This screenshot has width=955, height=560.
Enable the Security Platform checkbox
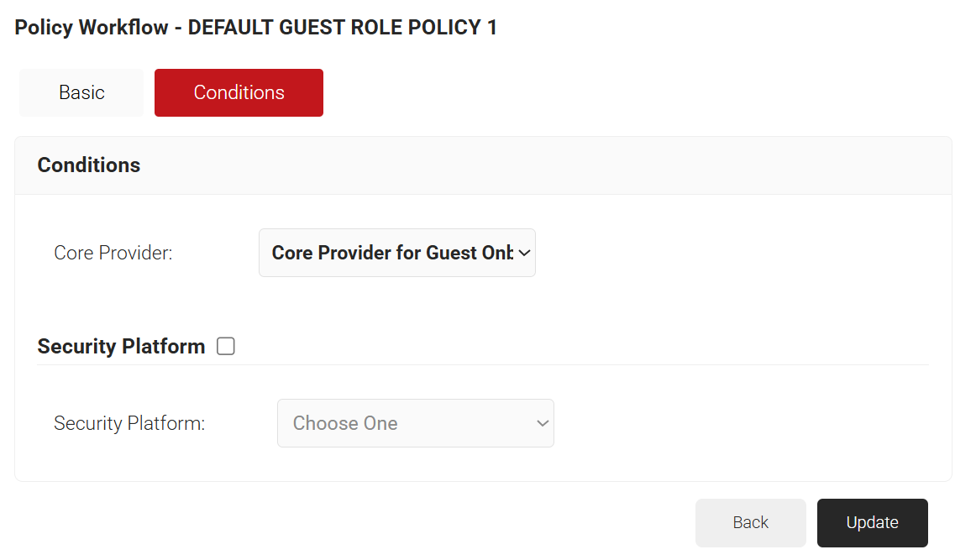click(x=225, y=346)
